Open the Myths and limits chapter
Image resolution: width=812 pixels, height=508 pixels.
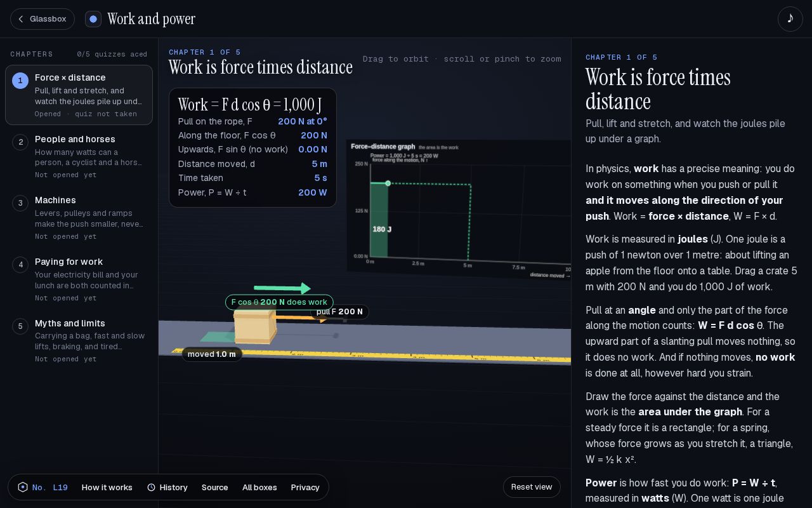(x=79, y=341)
